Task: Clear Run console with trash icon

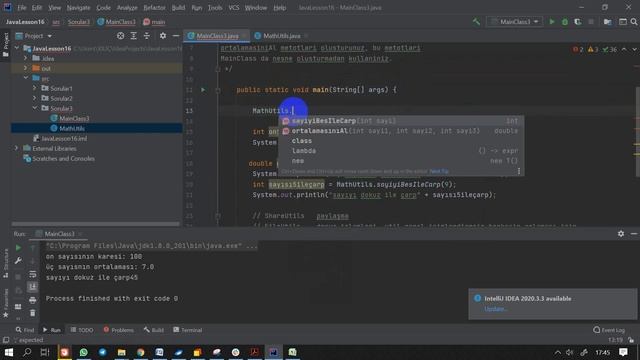Action: (x=33, y=313)
